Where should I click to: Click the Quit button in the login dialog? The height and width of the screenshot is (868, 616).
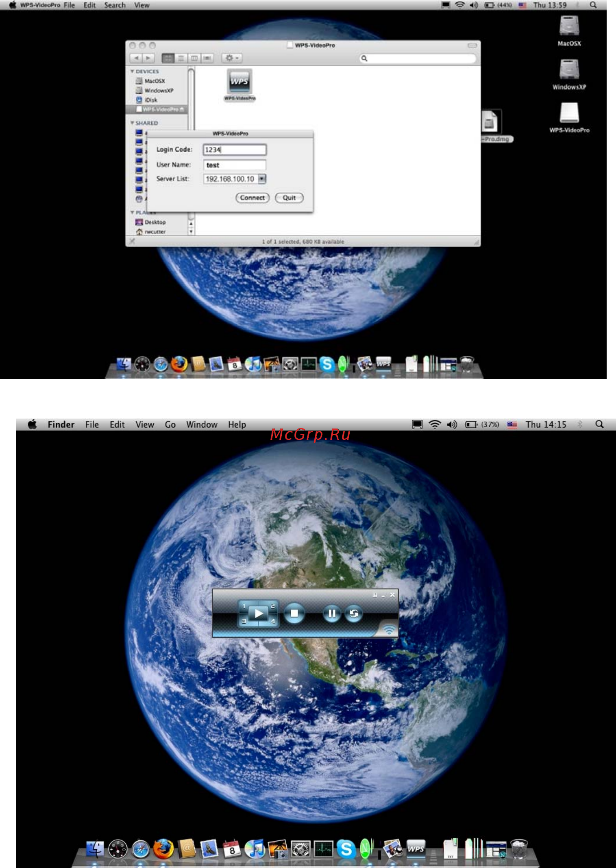[289, 198]
